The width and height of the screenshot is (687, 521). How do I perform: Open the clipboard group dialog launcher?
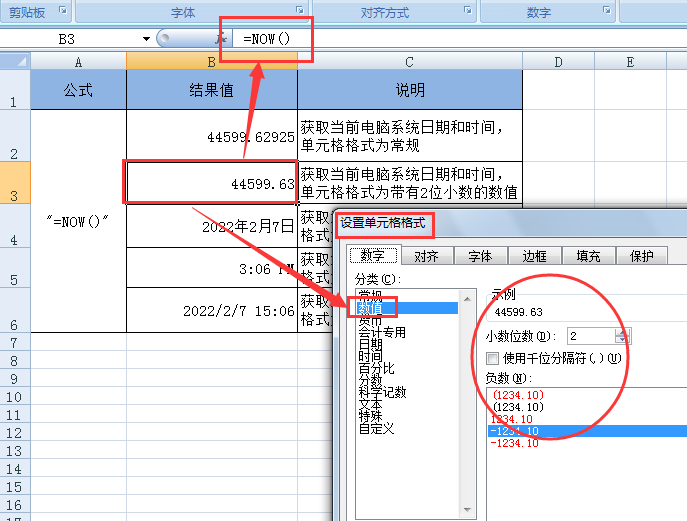pos(63,10)
